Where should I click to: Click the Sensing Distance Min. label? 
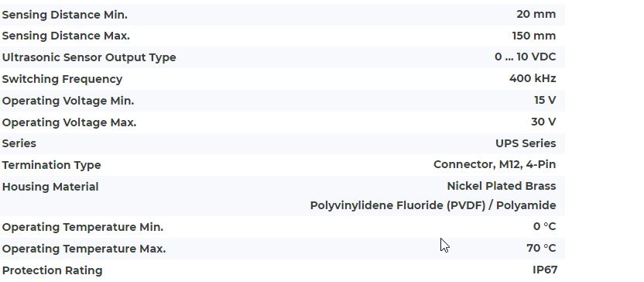pos(65,15)
